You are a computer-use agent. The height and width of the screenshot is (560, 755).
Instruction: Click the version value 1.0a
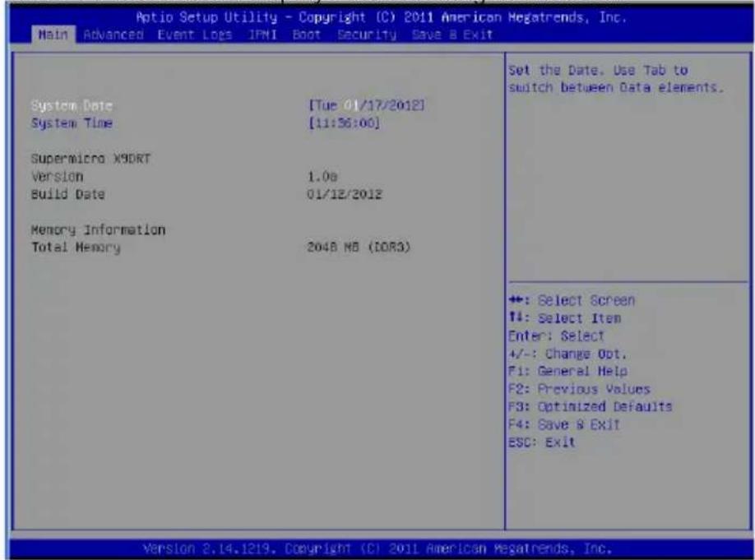point(322,177)
